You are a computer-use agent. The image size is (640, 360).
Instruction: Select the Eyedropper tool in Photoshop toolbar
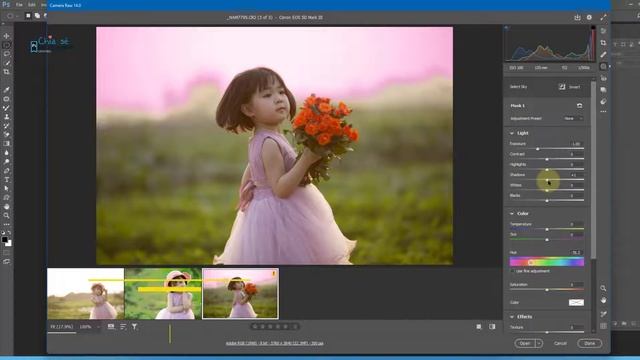pos(7,90)
